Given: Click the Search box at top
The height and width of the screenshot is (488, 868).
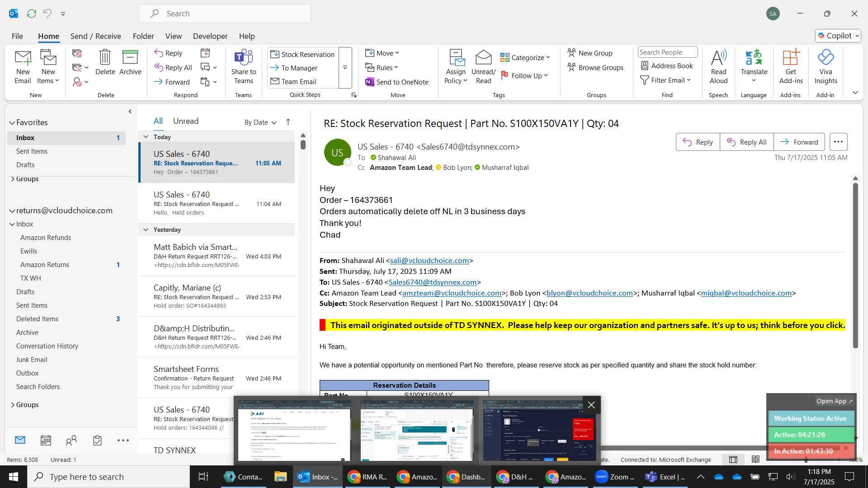Looking at the screenshot, I should (225, 14).
